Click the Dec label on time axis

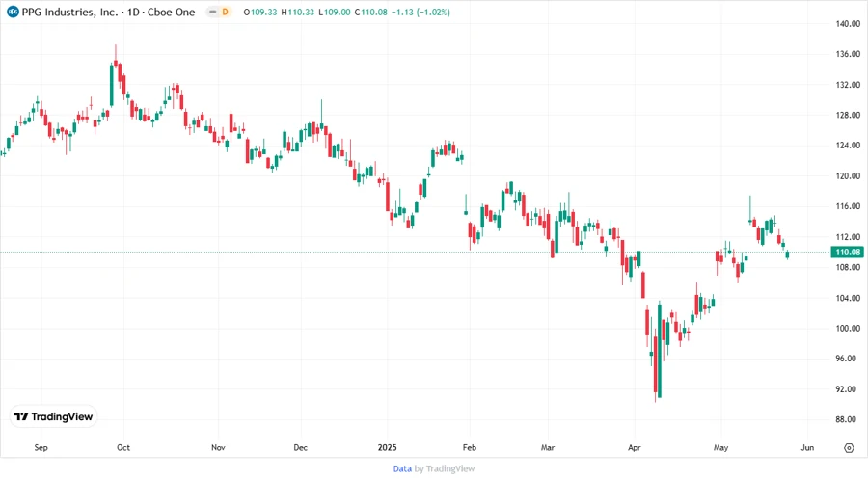coord(301,447)
